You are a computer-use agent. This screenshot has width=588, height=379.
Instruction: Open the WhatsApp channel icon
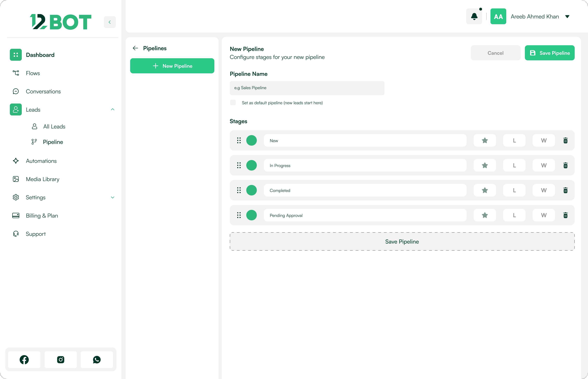click(97, 360)
